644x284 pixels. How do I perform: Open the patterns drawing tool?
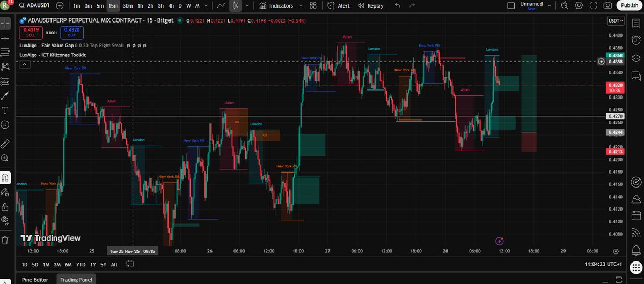(x=5, y=67)
